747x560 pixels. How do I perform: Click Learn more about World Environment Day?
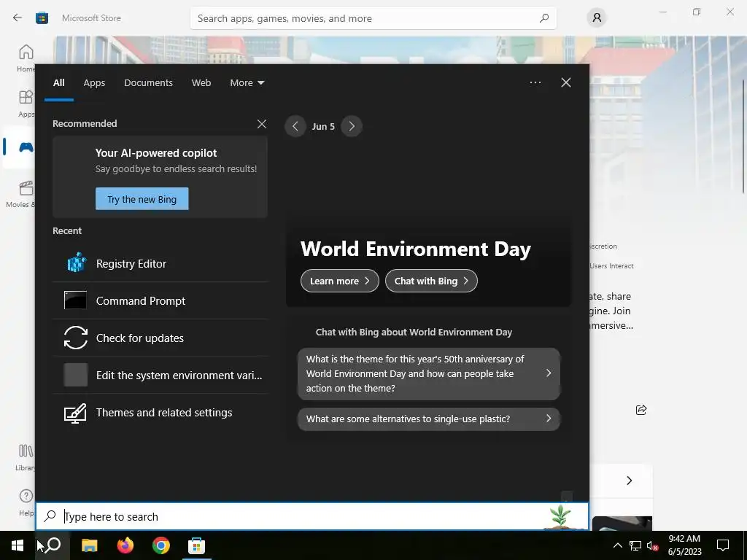tap(340, 281)
